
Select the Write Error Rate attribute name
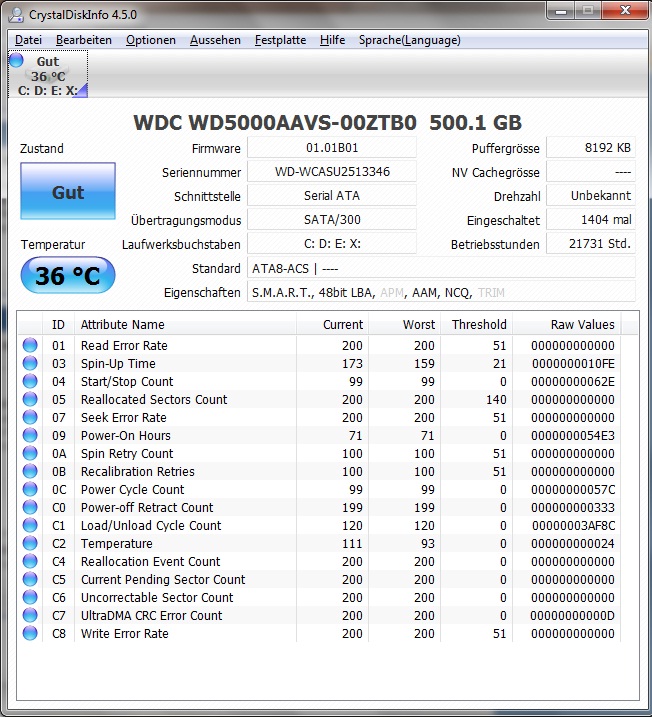(x=125, y=634)
